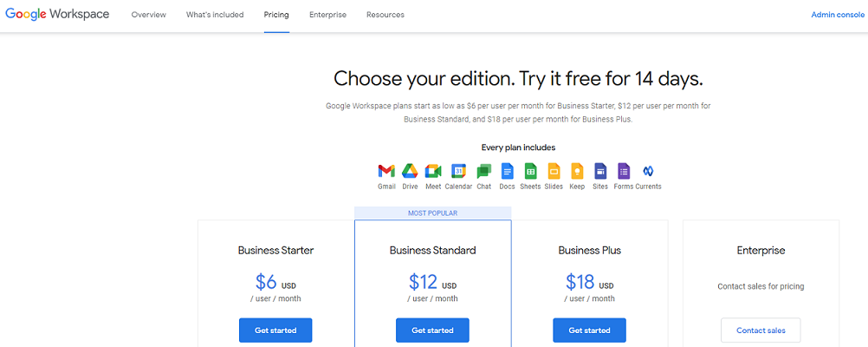
Task: Select the Sites icon
Action: click(600, 171)
